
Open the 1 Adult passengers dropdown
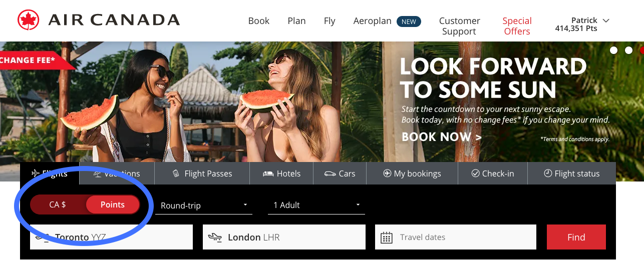tap(316, 205)
